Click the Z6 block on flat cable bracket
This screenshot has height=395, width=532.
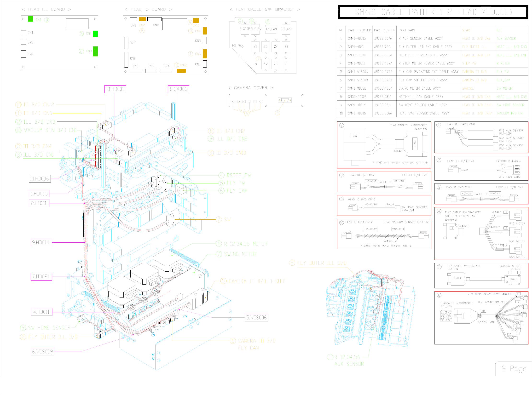click(x=255, y=46)
